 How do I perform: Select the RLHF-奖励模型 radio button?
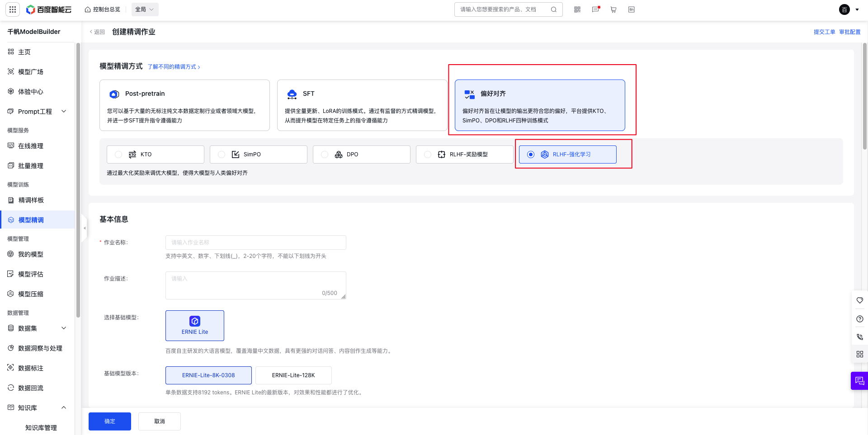[428, 154]
